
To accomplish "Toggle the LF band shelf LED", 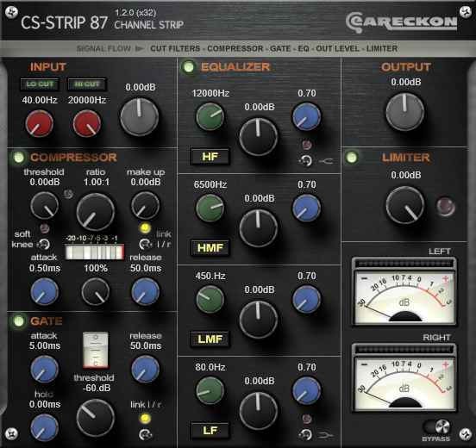I will 307,419.
